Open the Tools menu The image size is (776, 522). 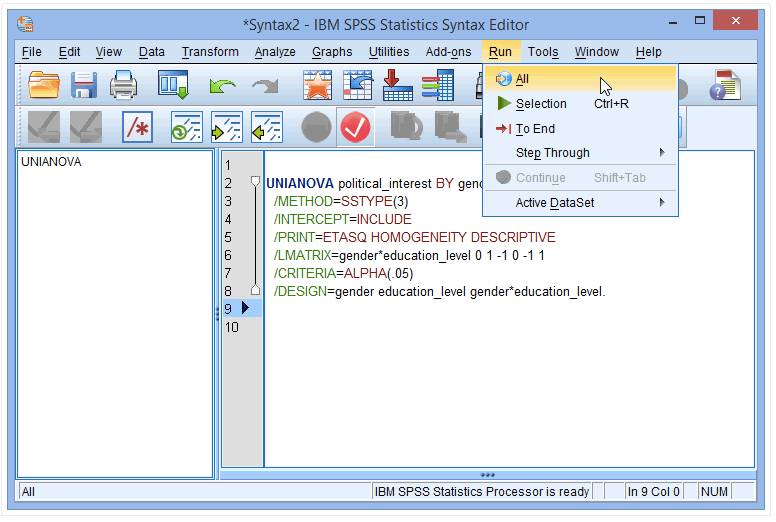pos(543,52)
